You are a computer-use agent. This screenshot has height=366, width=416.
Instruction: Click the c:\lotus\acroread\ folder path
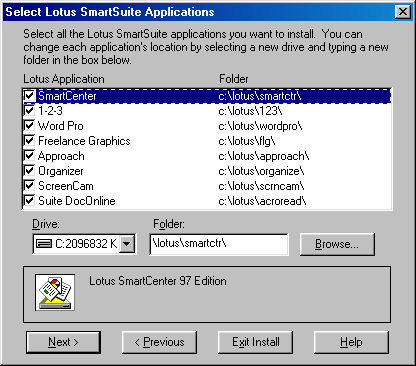tap(262, 201)
